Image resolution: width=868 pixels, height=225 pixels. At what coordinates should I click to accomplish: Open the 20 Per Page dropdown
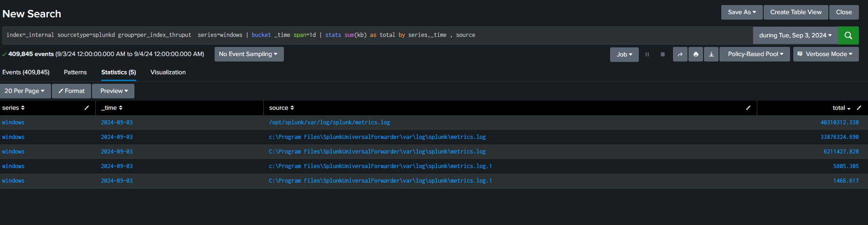tap(25, 91)
